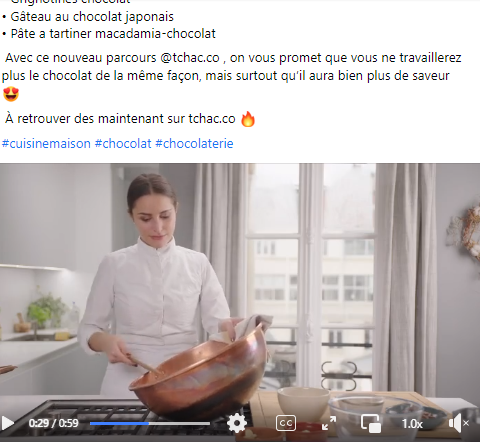Toggle closed captions with the CC icon

click(x=286, y=423)
